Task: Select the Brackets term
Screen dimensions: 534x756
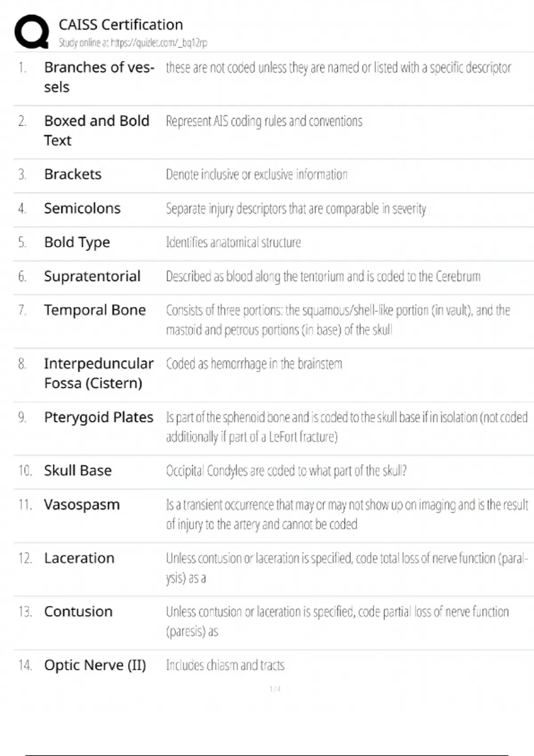Action: pyautogui.click(x=73, y=174)
